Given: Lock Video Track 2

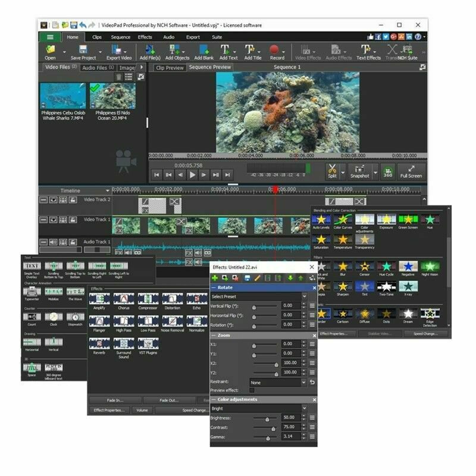Looking at the screenshot, I should coord(73,200).
